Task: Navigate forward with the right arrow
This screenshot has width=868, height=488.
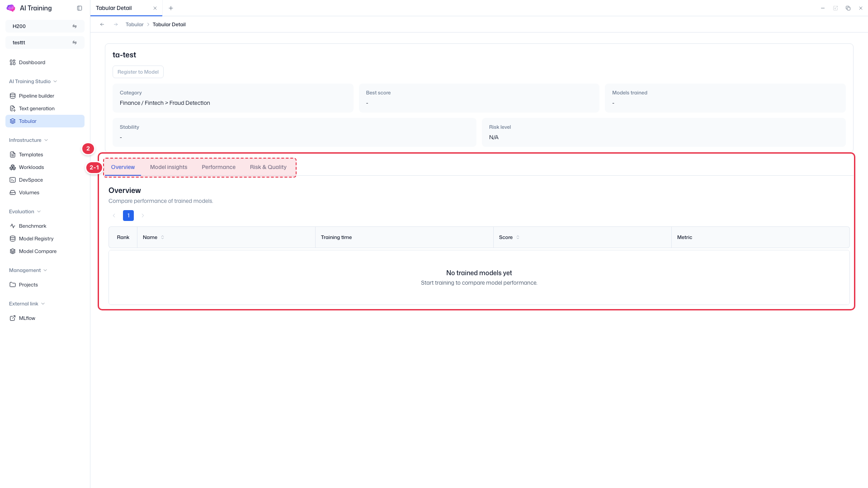Action: [116, 24]
